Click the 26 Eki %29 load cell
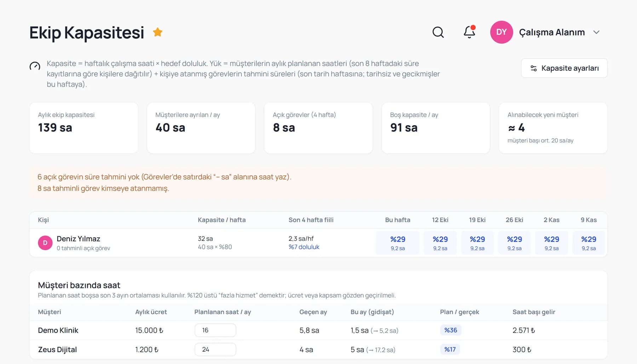Screen dimensions: 637x364 point(515,243)
